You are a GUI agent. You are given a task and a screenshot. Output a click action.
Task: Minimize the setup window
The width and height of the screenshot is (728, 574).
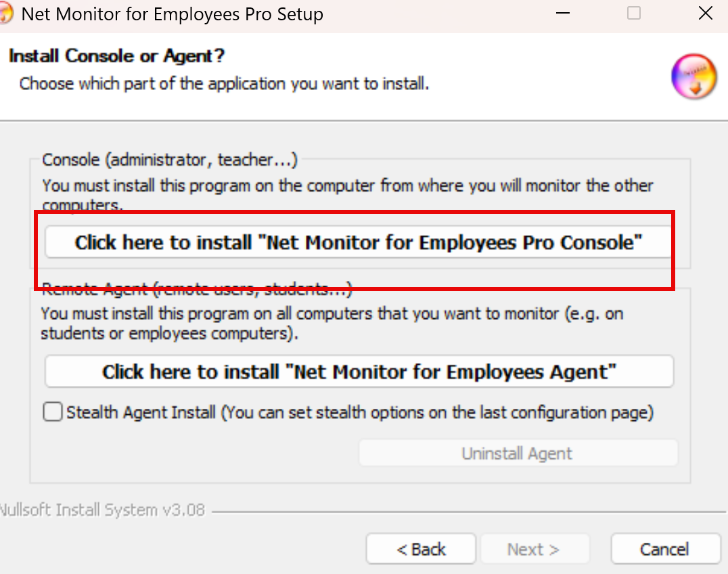[562, 14]
